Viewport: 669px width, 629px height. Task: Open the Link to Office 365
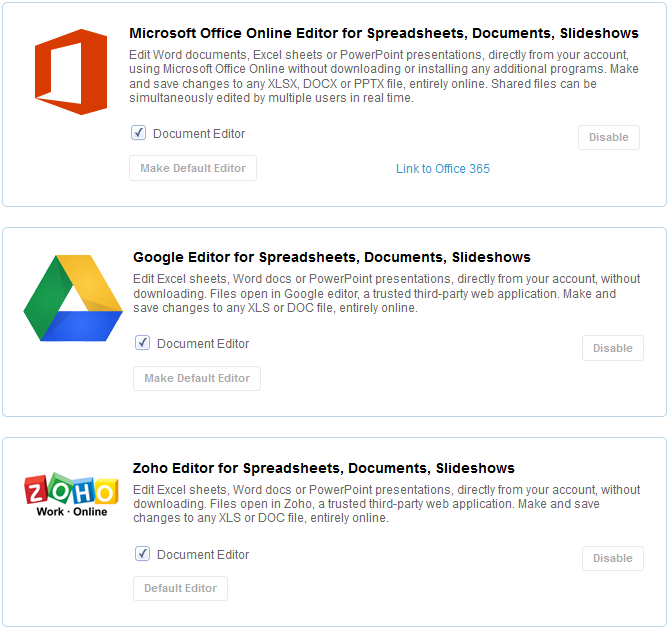tap(443, 169)
